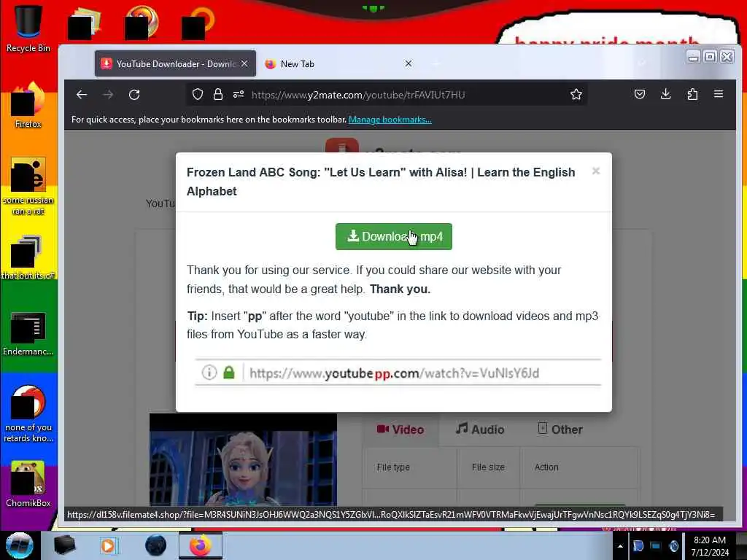Show hidden tray icons arrow
This screenshot has height=560, width=747.
point(620,546)
